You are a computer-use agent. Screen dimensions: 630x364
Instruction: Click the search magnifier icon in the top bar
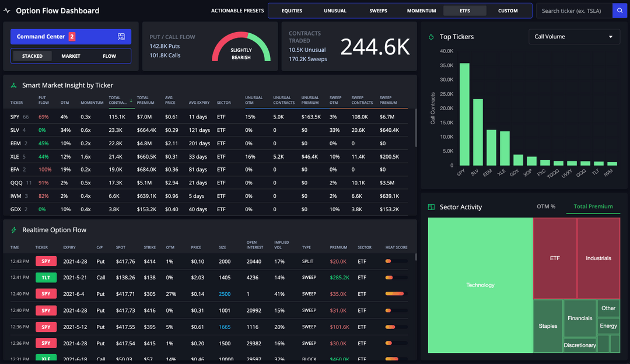[619, 10]
